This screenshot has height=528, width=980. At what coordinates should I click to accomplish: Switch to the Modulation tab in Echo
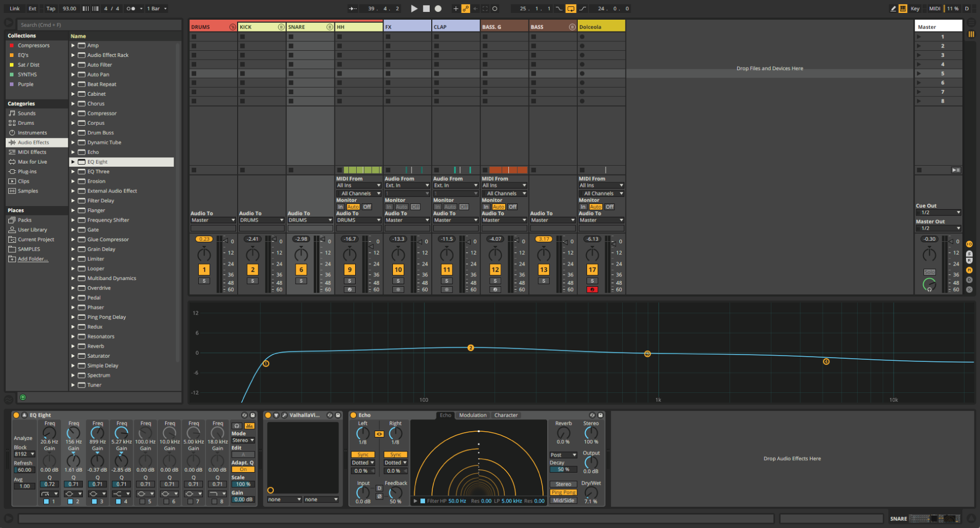point(473,415)
